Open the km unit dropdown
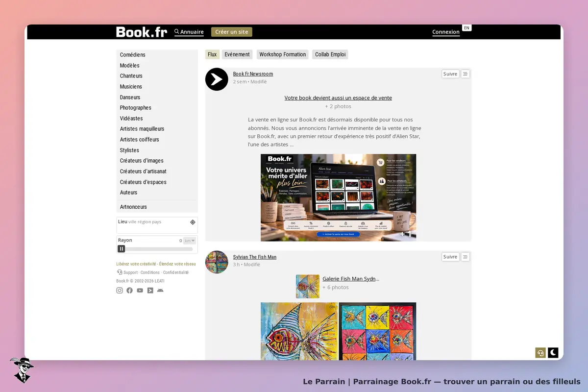The height and width of the screenshot is (392, 588). pyautogui.click(x=190, y=241)
